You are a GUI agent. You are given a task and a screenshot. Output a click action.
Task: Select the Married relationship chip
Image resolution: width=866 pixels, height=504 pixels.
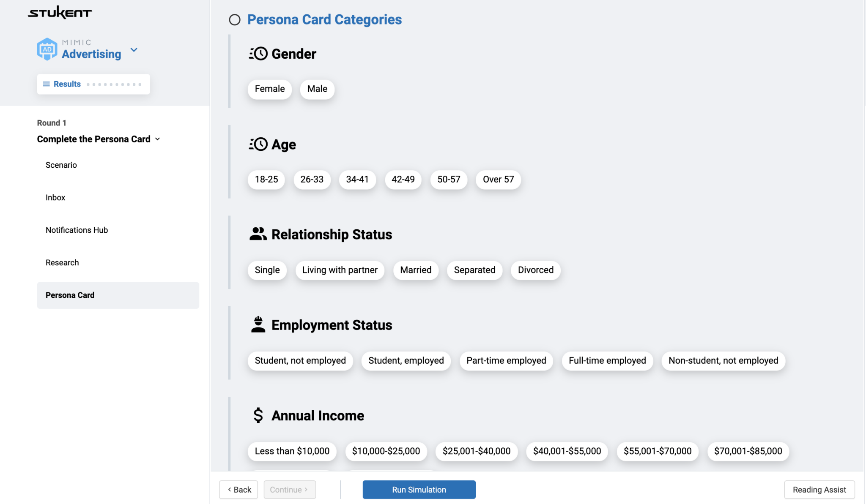[416, 270]
